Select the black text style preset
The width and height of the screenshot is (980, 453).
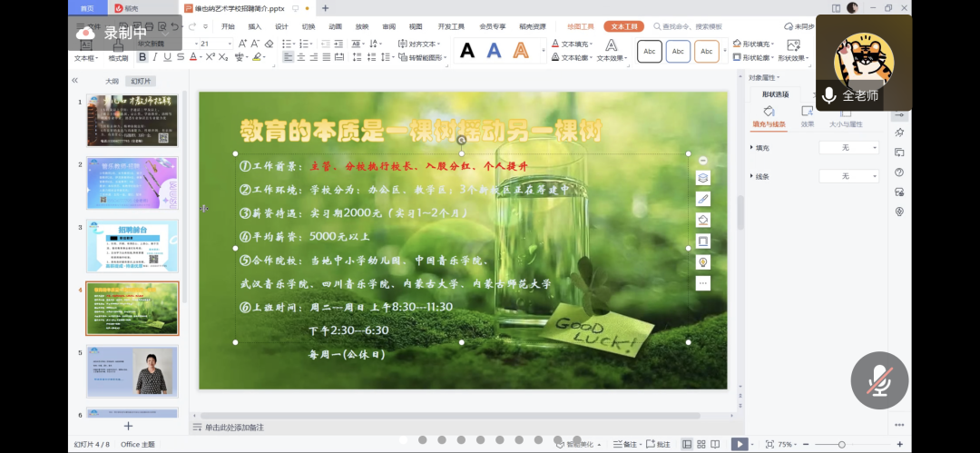467,51
